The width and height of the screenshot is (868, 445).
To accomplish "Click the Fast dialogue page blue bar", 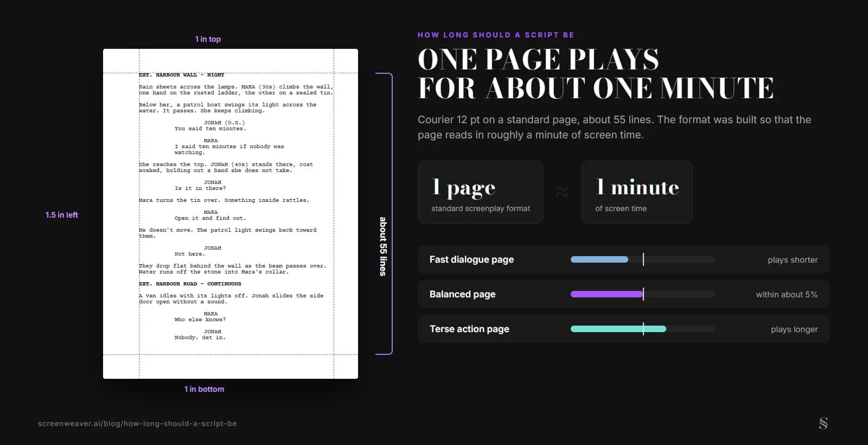I will [x=599, y=259].
